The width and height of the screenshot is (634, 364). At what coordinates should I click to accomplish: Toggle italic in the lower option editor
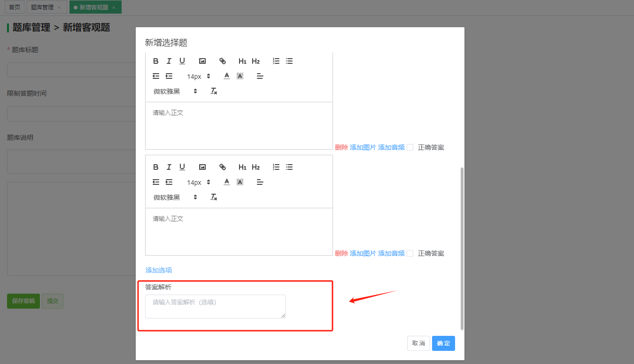(169, 167)
